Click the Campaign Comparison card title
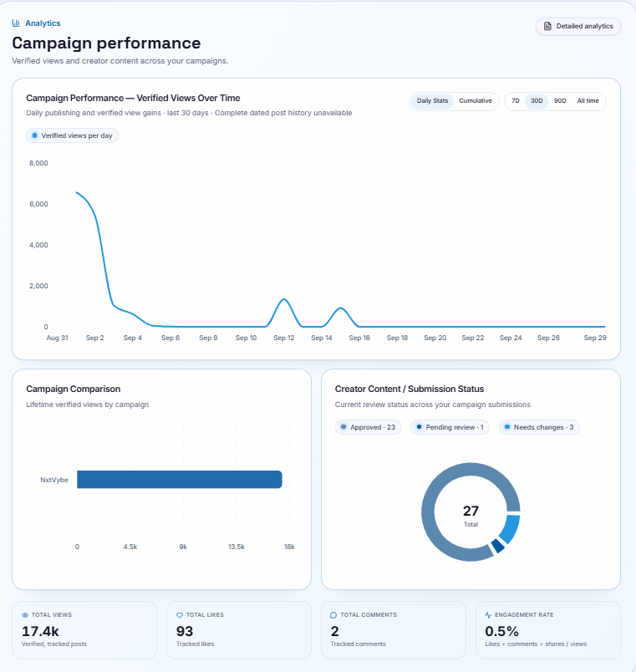The image size is (636, 672). click(74, 389)
